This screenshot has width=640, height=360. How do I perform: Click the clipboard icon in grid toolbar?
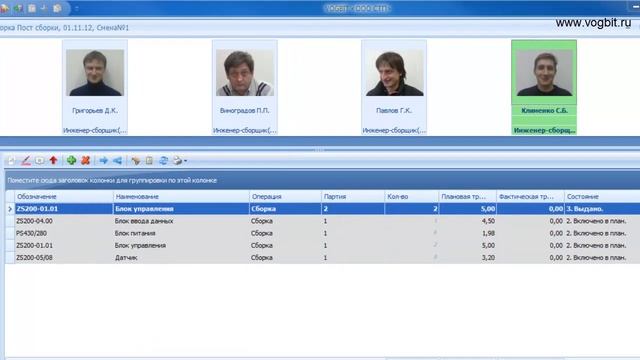[149, 160]
